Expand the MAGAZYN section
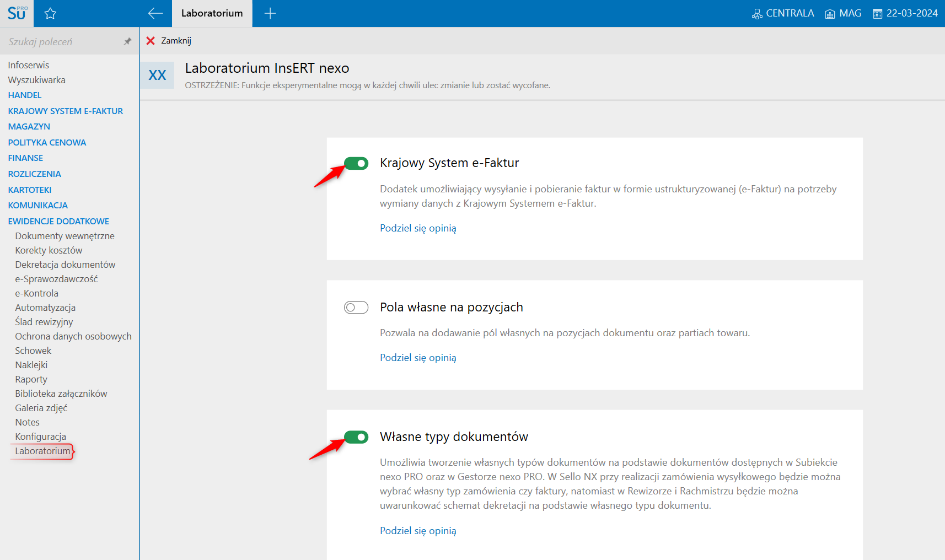The height and width of the screenshot is (560, 945). tap(29, 127)
